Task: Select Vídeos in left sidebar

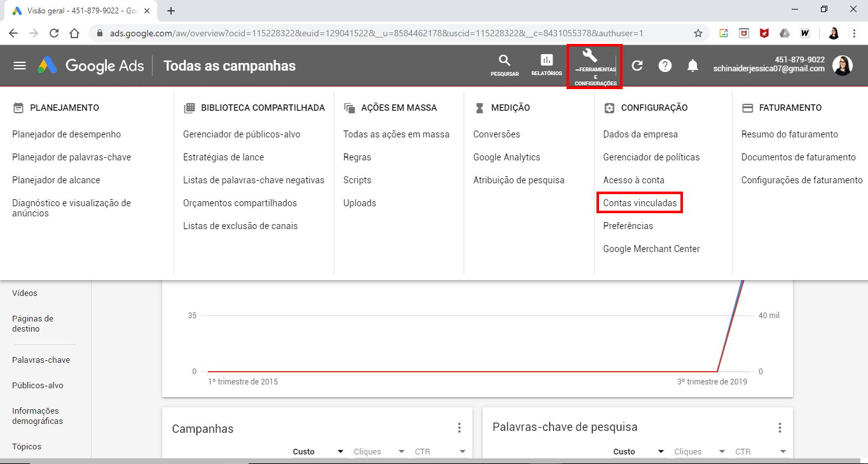Action: tap(25, 293)
